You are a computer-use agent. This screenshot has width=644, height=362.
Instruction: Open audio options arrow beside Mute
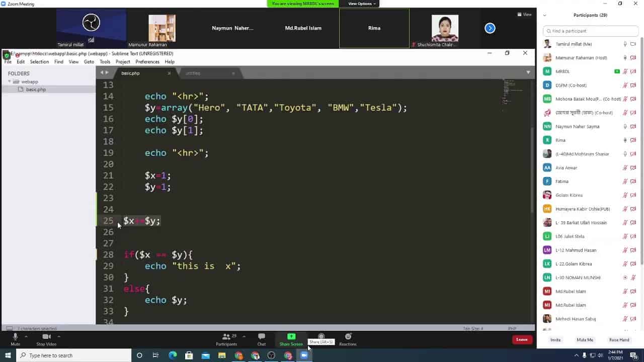pyautogui.click(x=26, y=336)
